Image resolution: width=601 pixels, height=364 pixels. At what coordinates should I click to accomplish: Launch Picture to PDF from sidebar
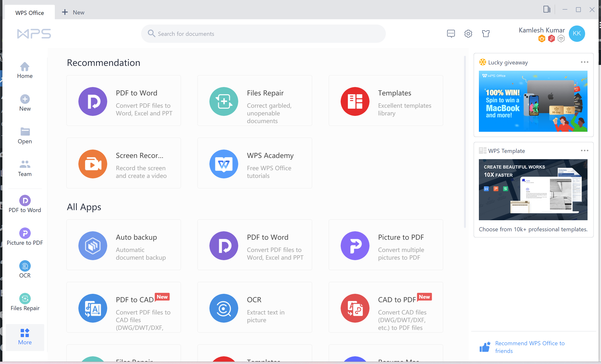tap(25, 237)
